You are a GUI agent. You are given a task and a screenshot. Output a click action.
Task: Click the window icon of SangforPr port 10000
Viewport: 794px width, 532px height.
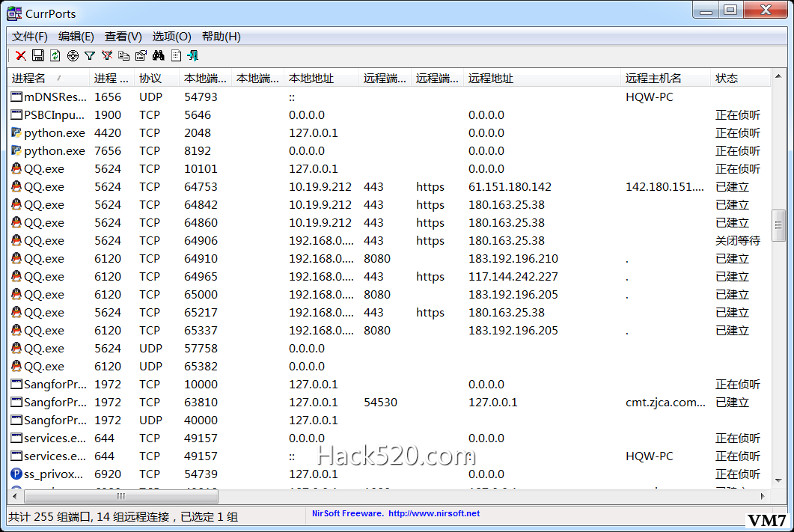16,384
